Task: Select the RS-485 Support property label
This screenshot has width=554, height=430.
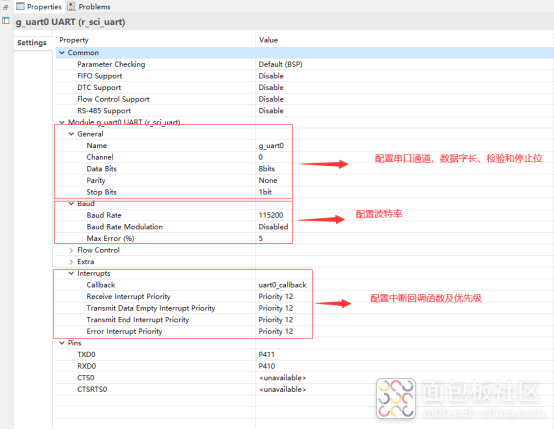Action: [x=104, y=111]
